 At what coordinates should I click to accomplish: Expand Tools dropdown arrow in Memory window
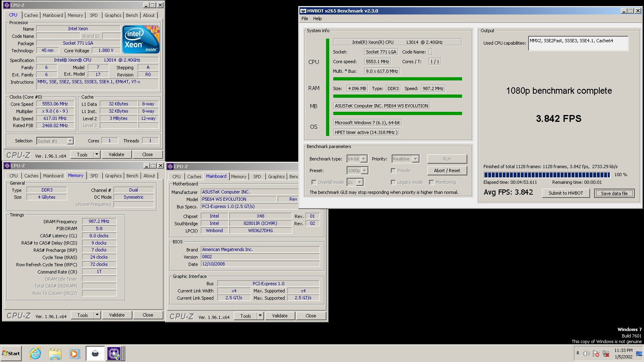pos(97,315)
